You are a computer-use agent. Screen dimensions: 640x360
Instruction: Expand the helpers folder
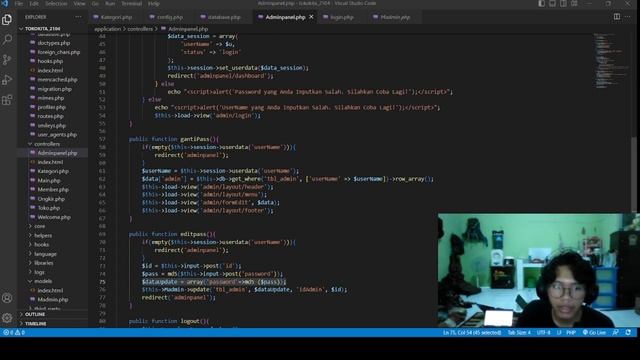pos(43,236)
